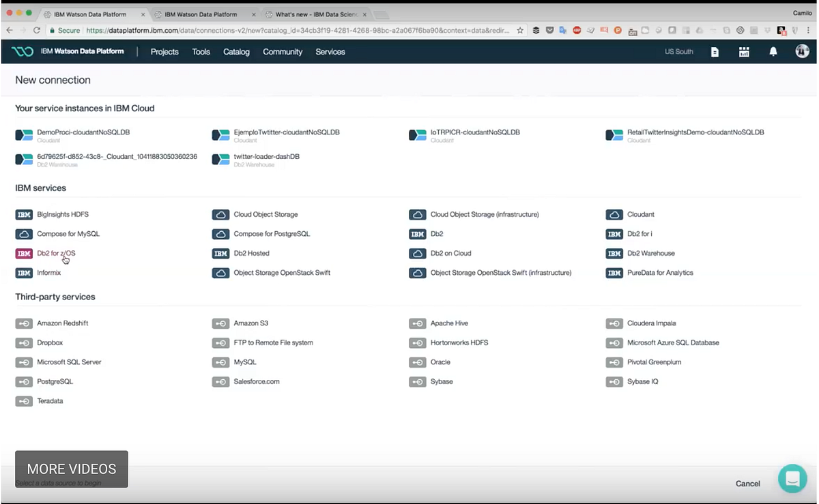819x504 pixels.
Task: Click the profile avatar in the top right
Action: tap(803, 51)
